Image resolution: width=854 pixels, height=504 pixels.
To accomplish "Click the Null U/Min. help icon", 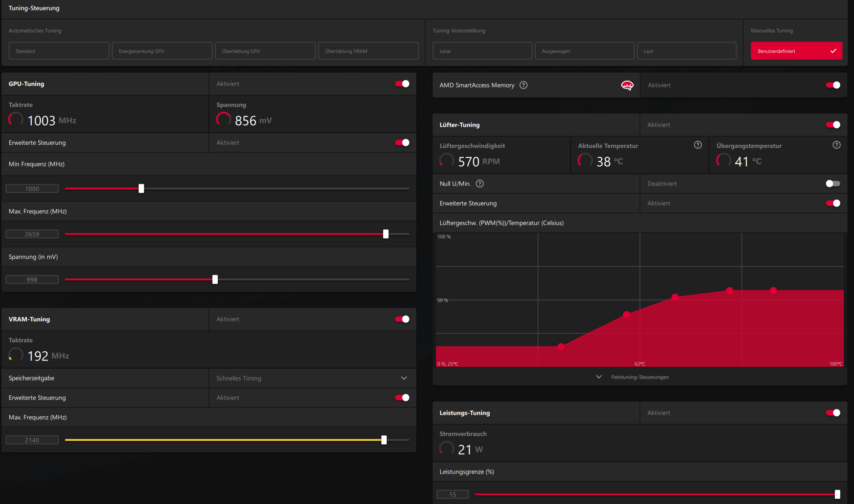I will pyautogui.click(x=480, y=184).
